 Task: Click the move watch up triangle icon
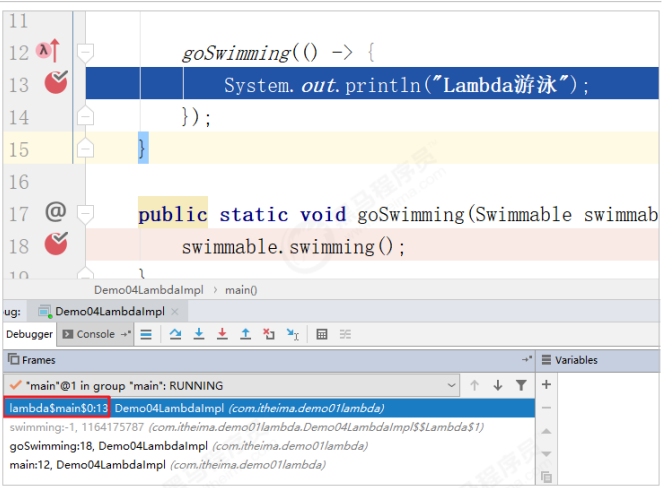click(546, 431)
